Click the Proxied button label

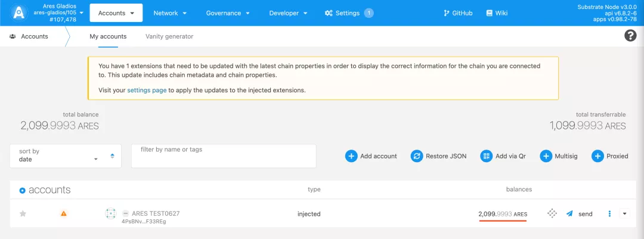tap(617, 156)
